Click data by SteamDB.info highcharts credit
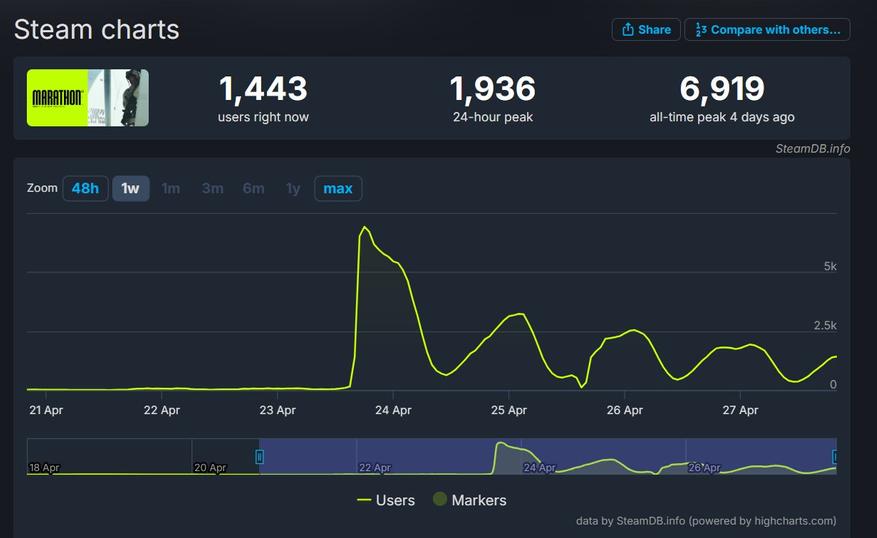 click(706, 521)
